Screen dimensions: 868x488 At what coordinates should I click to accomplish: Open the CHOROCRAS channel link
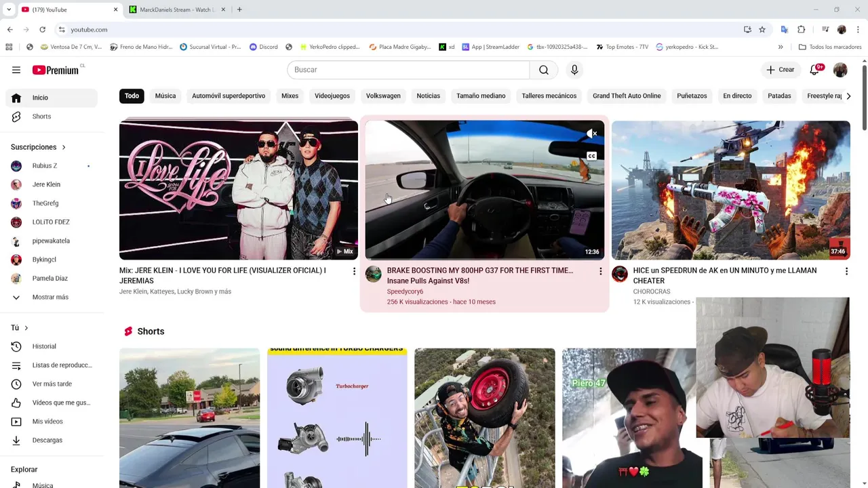click(652, 291)
